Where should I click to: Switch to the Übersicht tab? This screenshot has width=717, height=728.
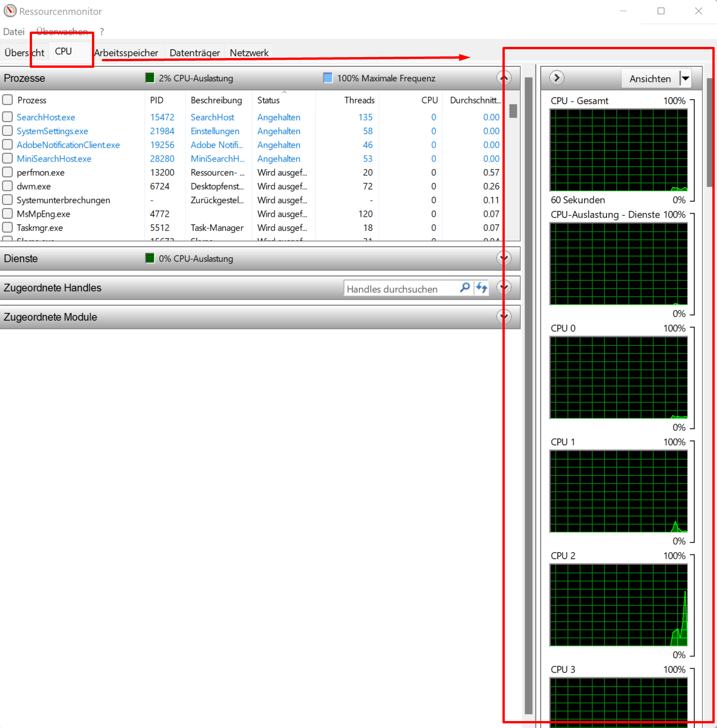pos(24,52)
